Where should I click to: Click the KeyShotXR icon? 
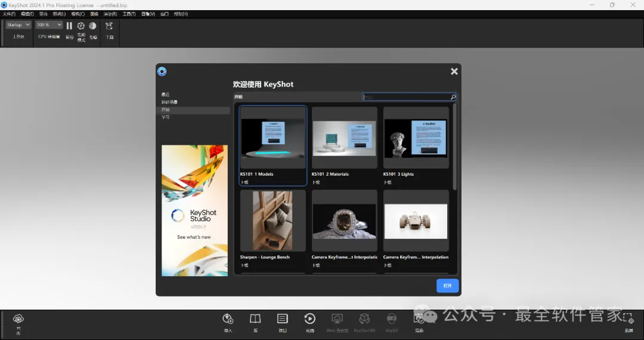(364, 319)
